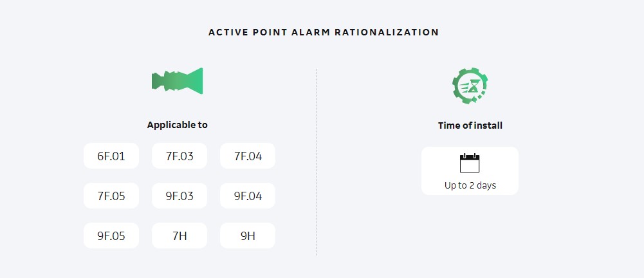
Task: Click the 9F.03 model chip
Action: pyautogui.click(x=179, y=196)
